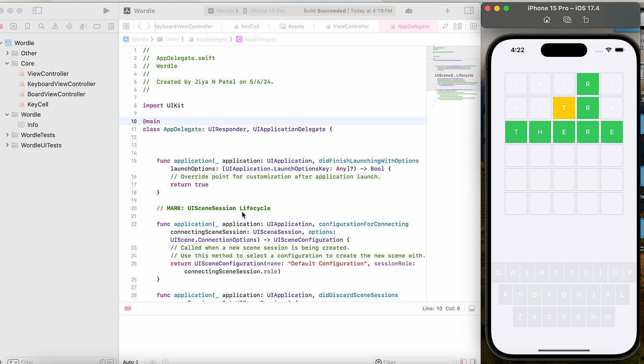
Task: Open the breakpoint navigator bookmark icon
Action: click(x=27, y=25)
